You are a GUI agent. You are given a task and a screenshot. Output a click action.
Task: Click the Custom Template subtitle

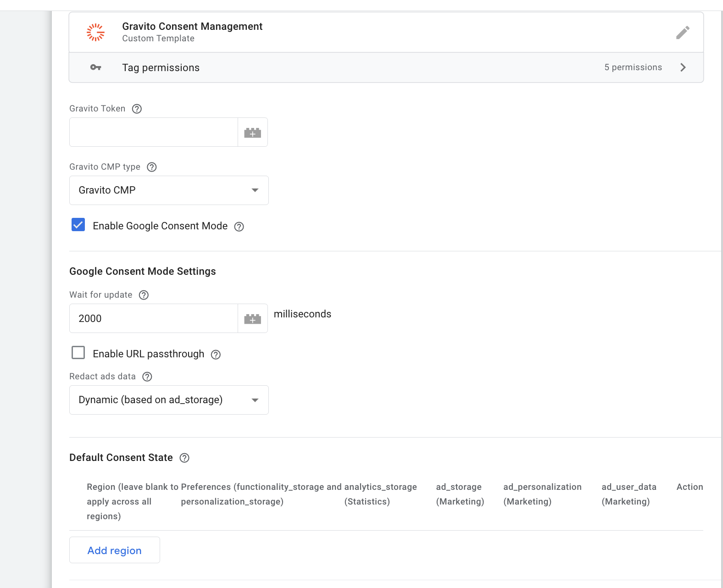(x=158, y=39)
